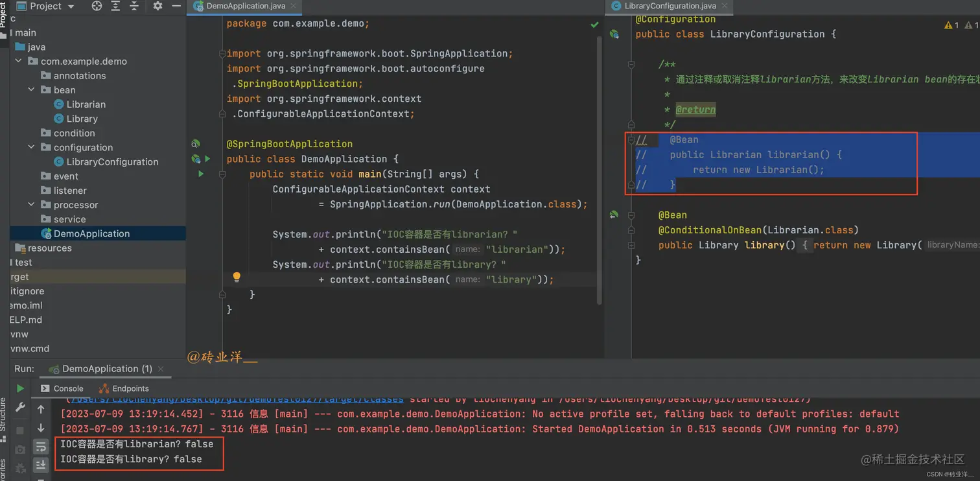Rerun DemoApplication with green play button
The width and height of the screenshot is (980, 481).
(20, 388)
